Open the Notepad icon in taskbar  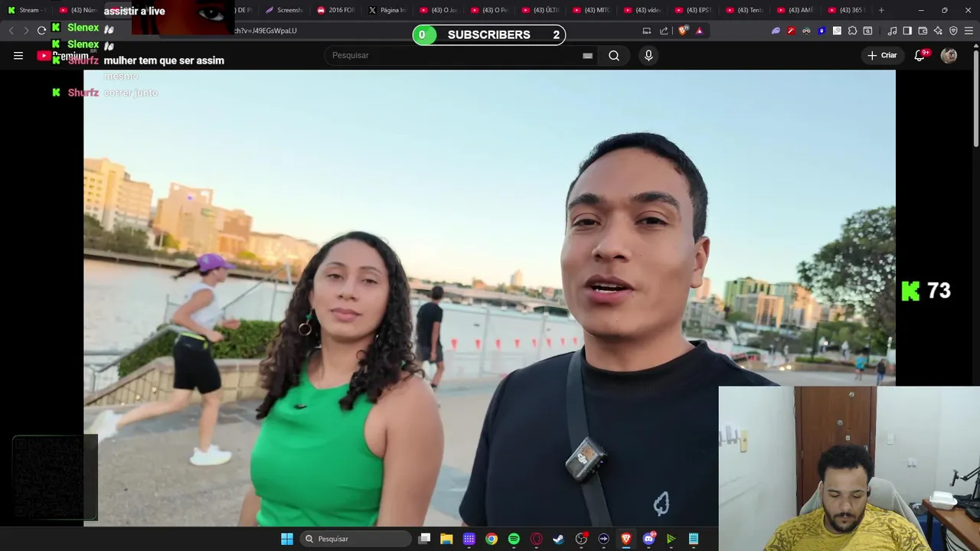point(694,539)
